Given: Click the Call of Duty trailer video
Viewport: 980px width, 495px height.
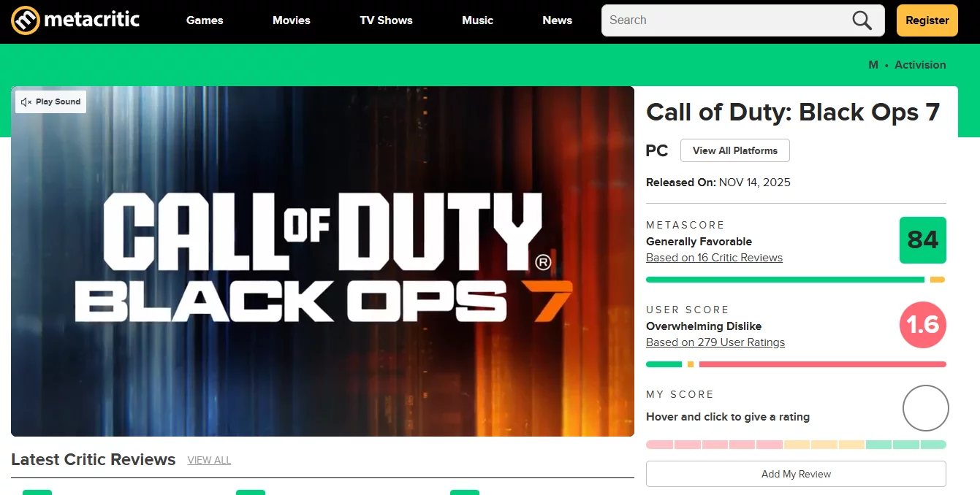Looking at the screenshot, I should [x=322, y=261].
